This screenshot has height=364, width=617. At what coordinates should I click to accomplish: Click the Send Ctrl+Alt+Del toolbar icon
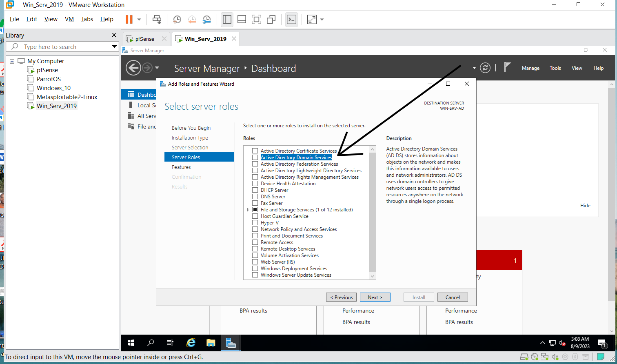click(x=157, y=19)
